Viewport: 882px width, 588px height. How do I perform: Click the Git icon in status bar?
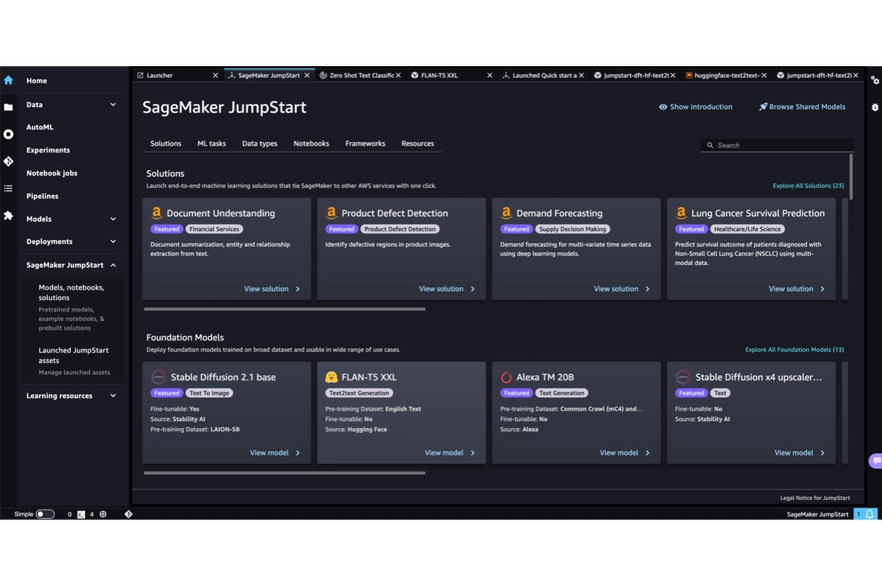tap(128, 514)
